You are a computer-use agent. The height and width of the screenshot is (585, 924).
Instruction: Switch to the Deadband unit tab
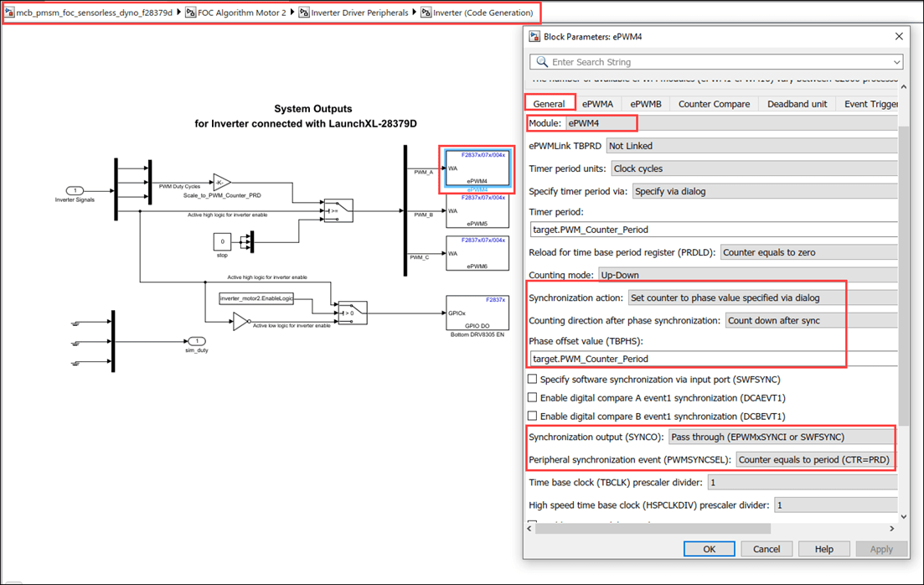(797, 104)
